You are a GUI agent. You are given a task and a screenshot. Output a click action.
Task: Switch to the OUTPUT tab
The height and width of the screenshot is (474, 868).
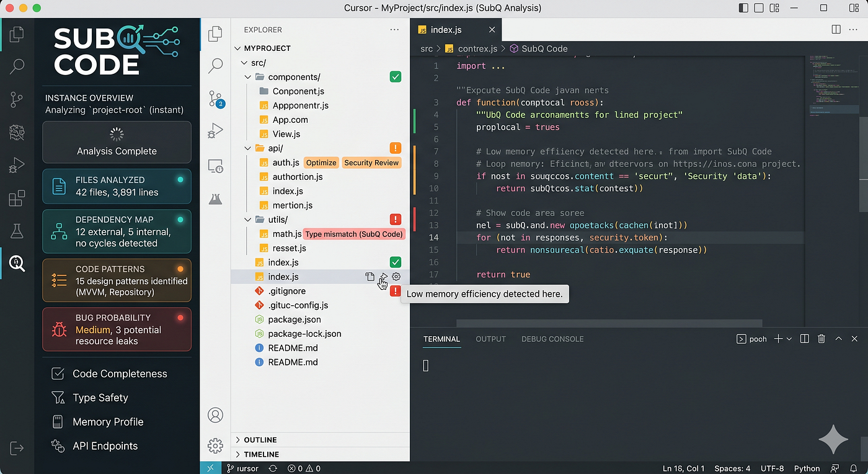[490, 339]
